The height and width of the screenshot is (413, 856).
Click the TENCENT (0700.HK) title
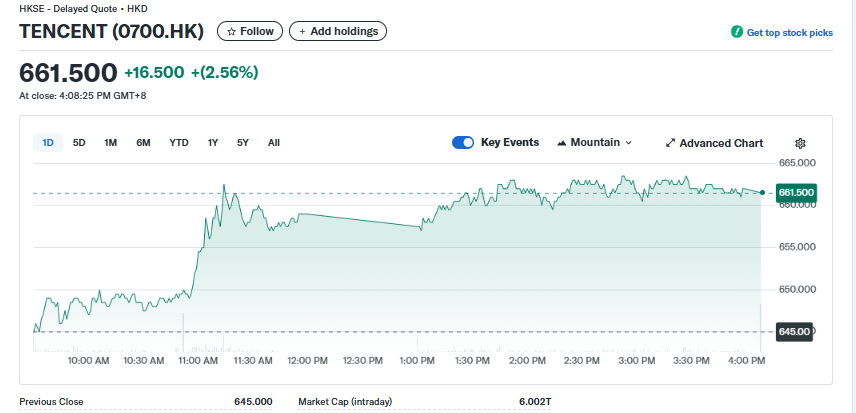pos(111,32)
